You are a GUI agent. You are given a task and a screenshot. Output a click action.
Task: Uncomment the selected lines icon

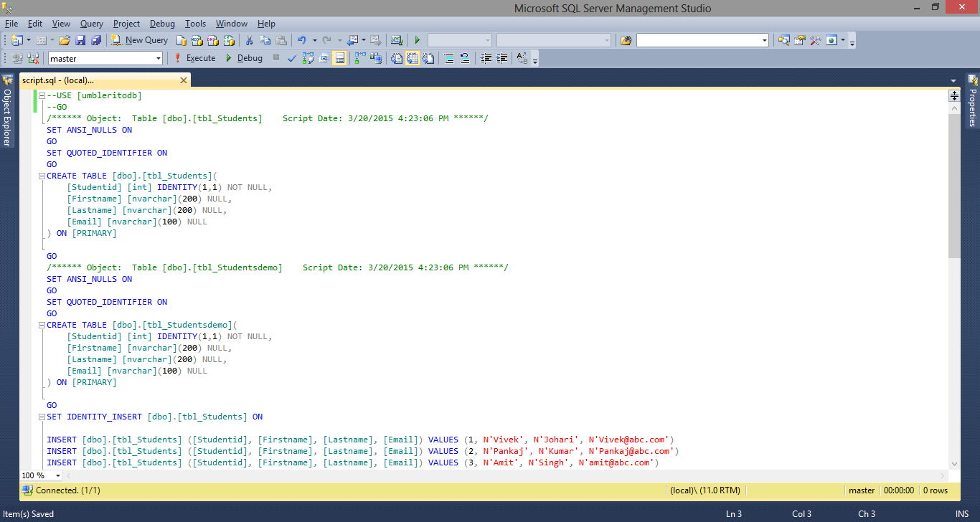465,58
